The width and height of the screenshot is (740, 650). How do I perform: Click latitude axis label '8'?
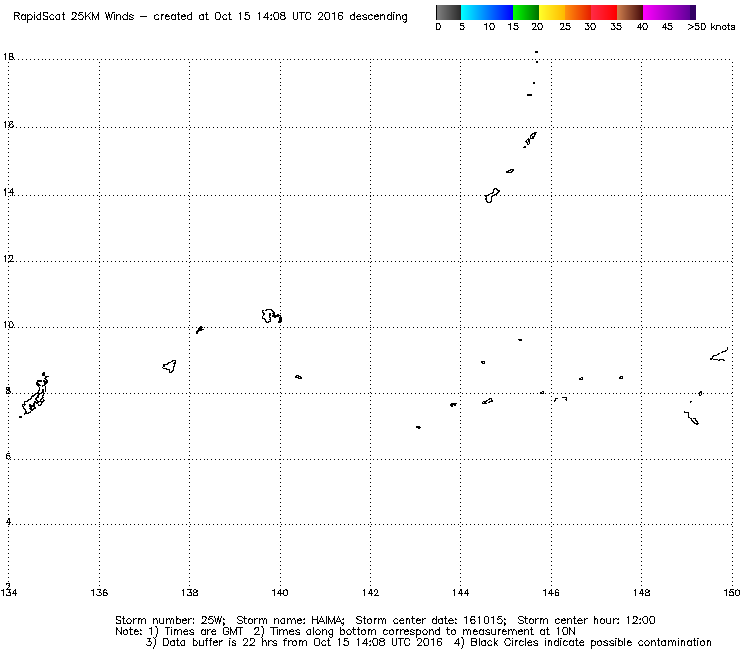click(8, 390)
